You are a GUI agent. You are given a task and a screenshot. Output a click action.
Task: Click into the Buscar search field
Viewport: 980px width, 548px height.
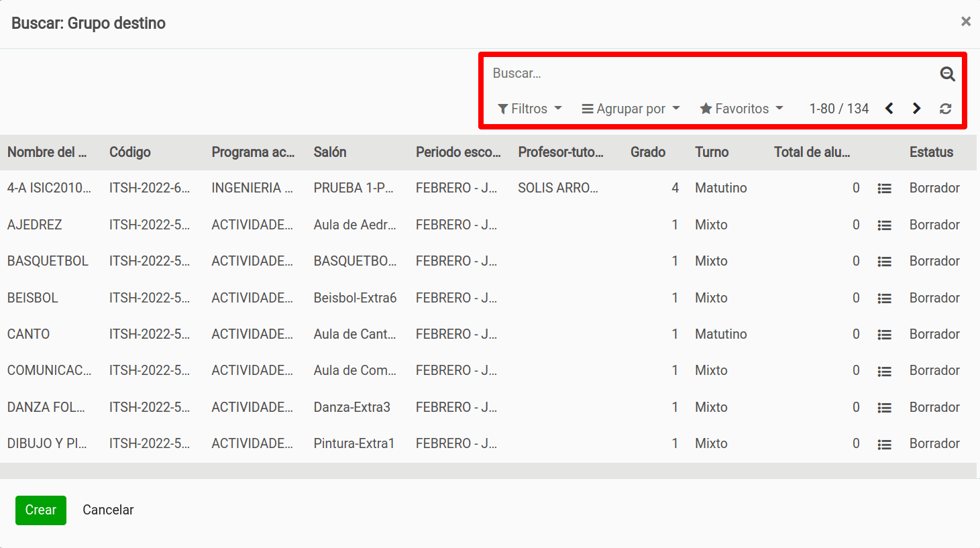pos(711,73)
